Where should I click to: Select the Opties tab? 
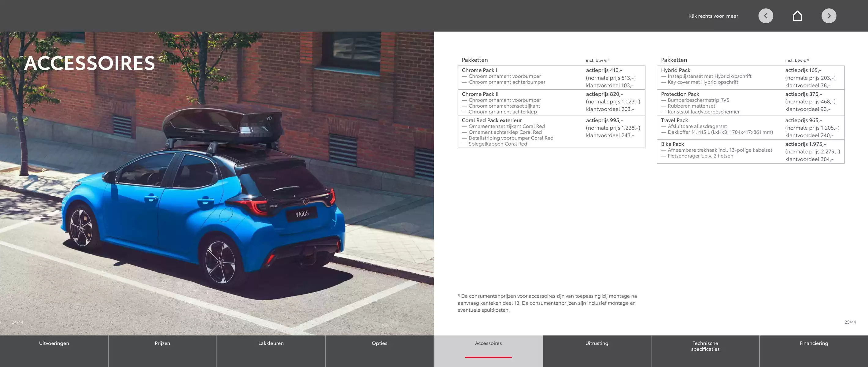click(379, 351)
